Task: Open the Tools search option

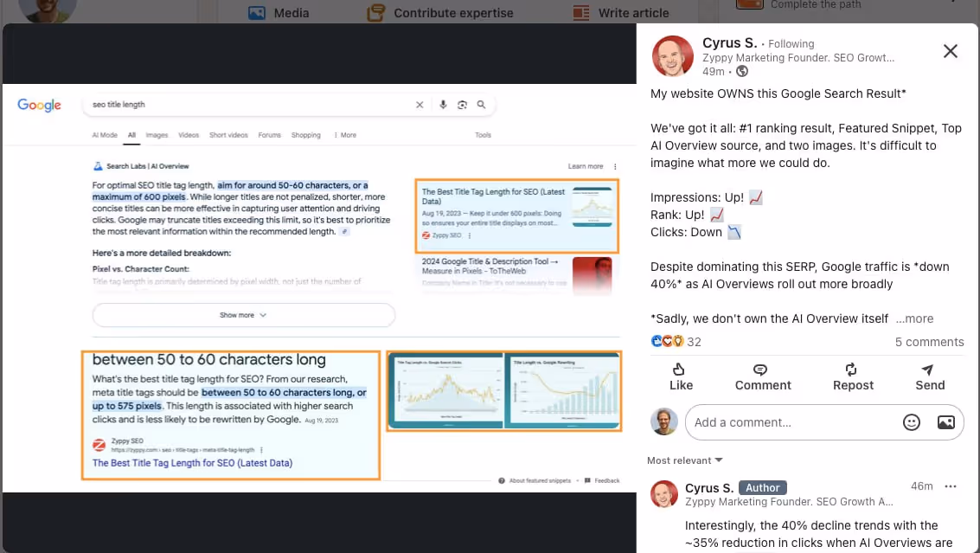Action: tap(483, 135)
